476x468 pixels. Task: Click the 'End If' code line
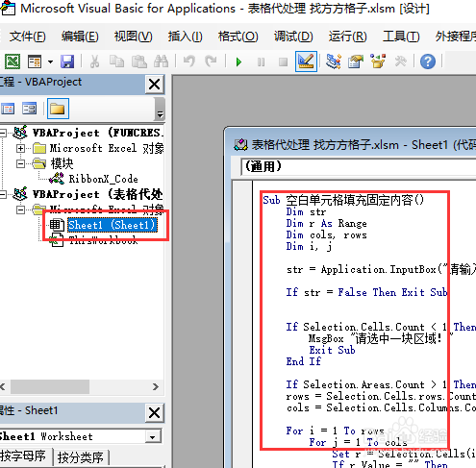303,361
